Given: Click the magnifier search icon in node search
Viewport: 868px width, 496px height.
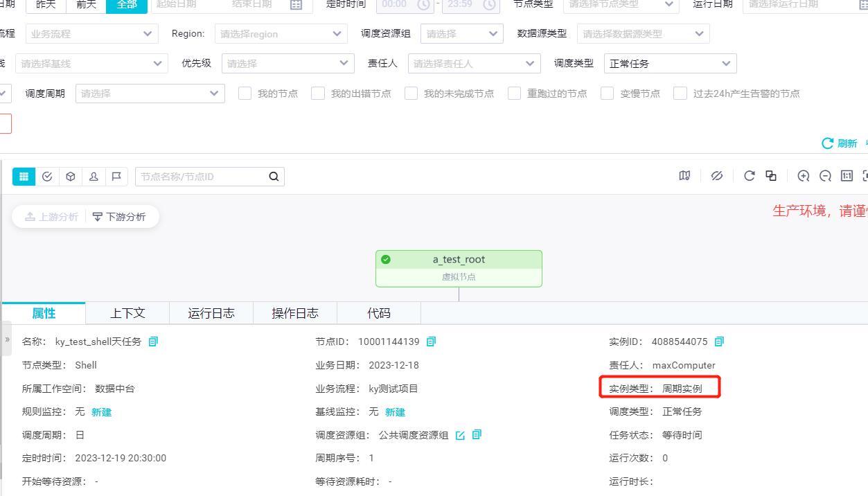Looking at the screenshot, I should point(274,177).
